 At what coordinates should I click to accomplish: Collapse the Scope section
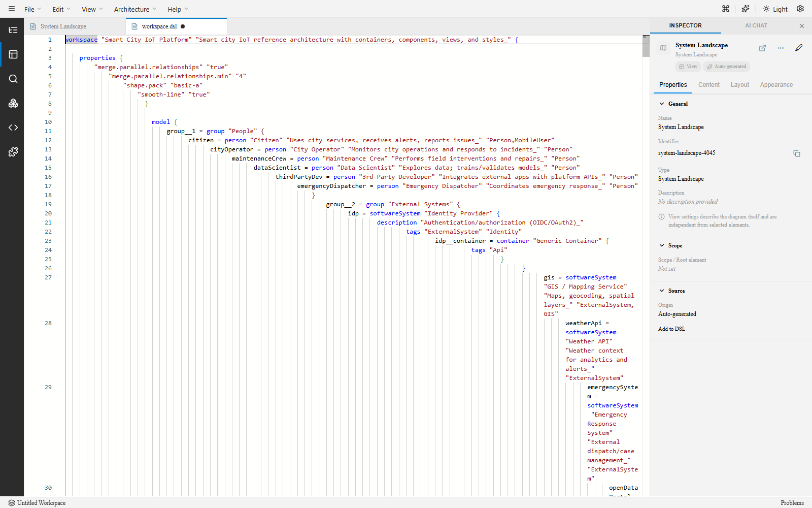670,245
